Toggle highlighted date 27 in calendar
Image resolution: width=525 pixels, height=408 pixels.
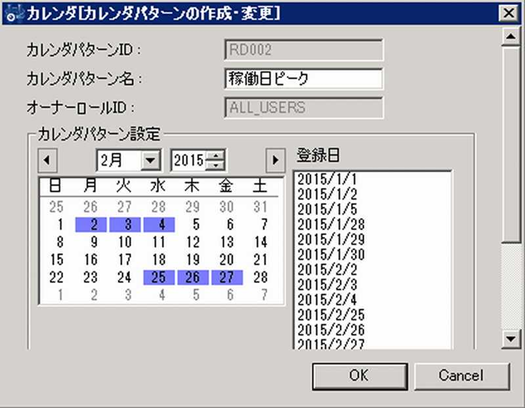pos(227,277)
